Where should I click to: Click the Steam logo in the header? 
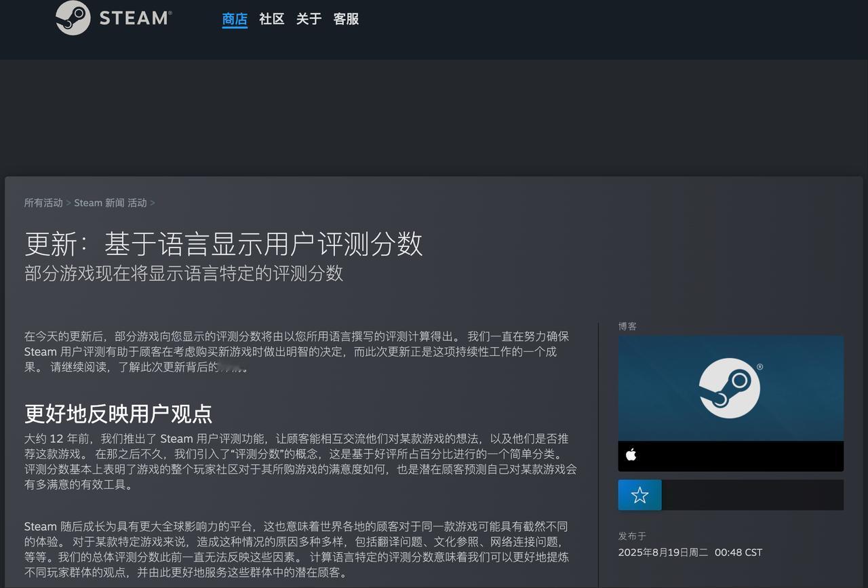[113, 18]
